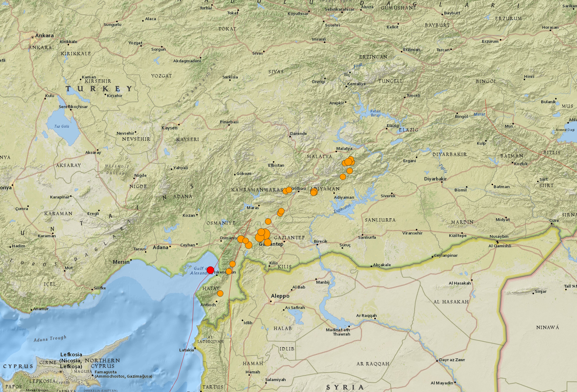This screenshot has height=392, width=577.
Task: Click the red earthquake marker near Iskenderun
Action: tap(210, 270)
